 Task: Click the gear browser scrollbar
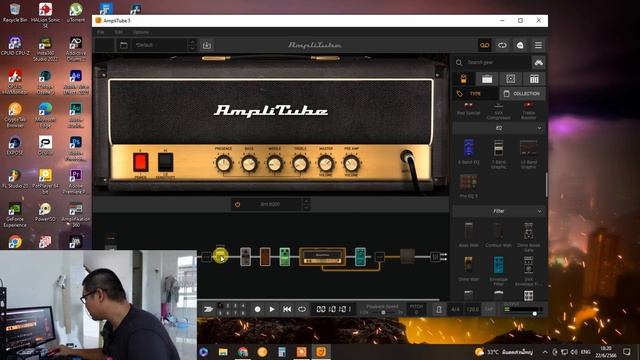[546, 185]
